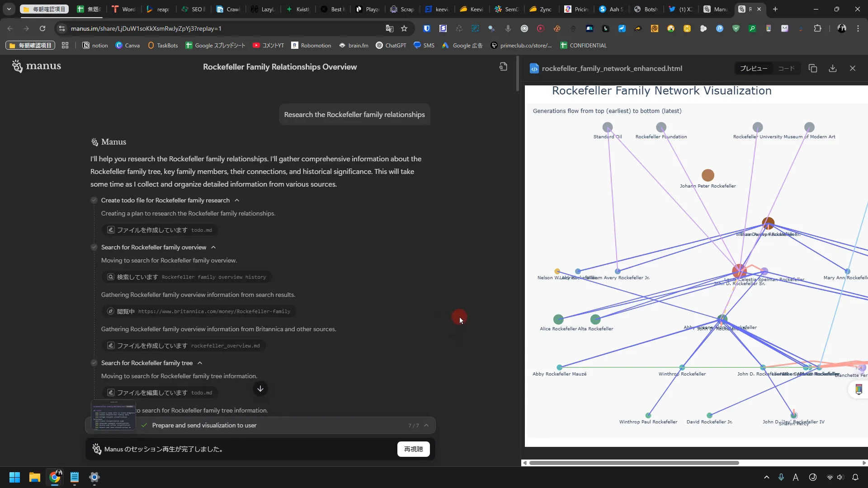The width and height of the screenshot is (868, 488).
Task: Open the ChatGPT bookmark
Action: pyautogui.click(x=391, y=46)
